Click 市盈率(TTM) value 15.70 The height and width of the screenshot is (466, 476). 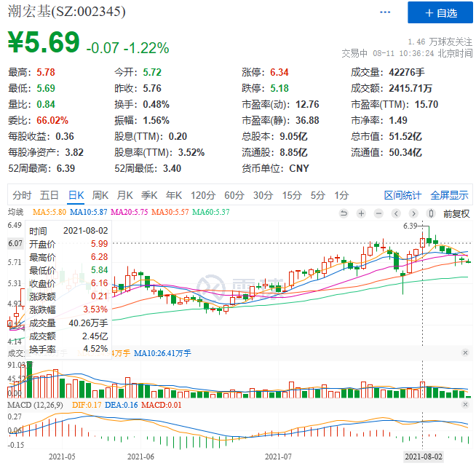[427, 105]
